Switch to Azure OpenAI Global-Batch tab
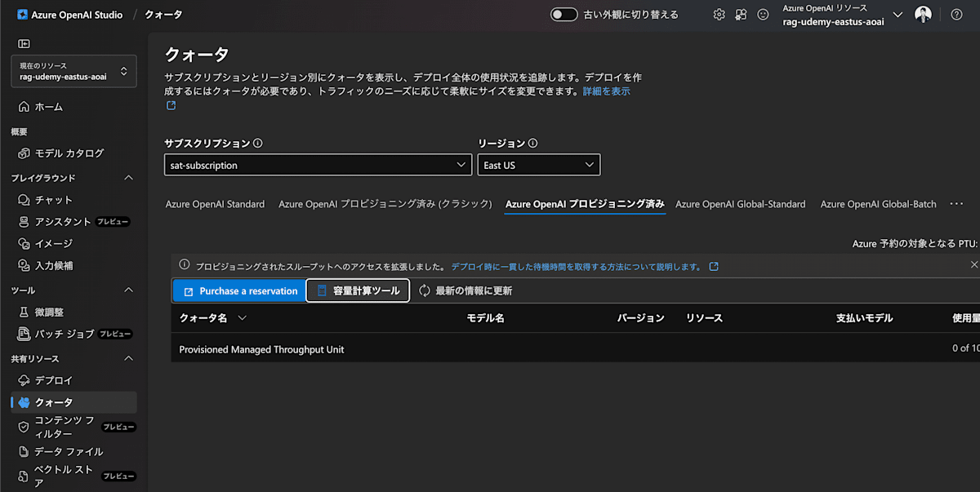Image resolution: width=980 pixels, height=492 pixels. click(879, 204)
